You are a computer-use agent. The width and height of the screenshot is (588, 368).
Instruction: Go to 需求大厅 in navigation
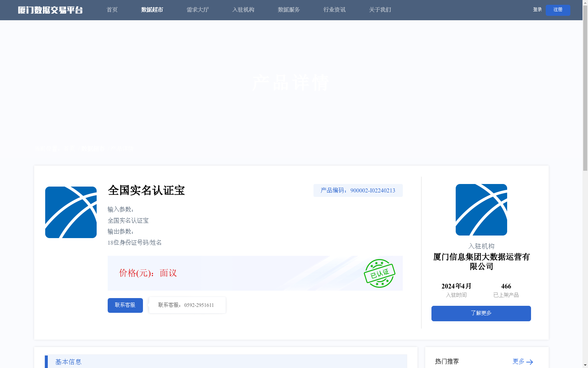198,10
